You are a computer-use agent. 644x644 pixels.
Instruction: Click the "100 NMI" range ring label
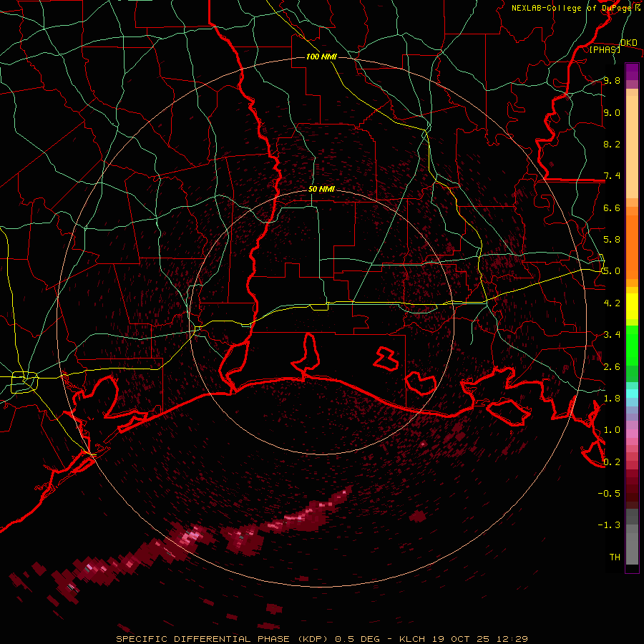click(321, 57)
